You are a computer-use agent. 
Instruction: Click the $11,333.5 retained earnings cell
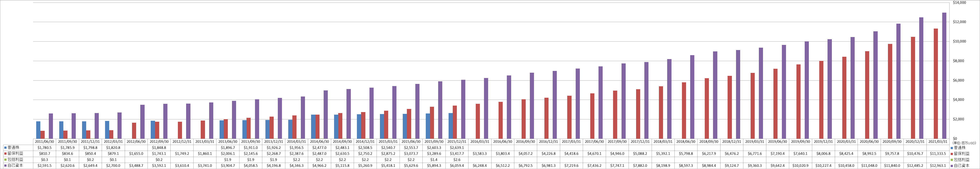click(938, 153)
